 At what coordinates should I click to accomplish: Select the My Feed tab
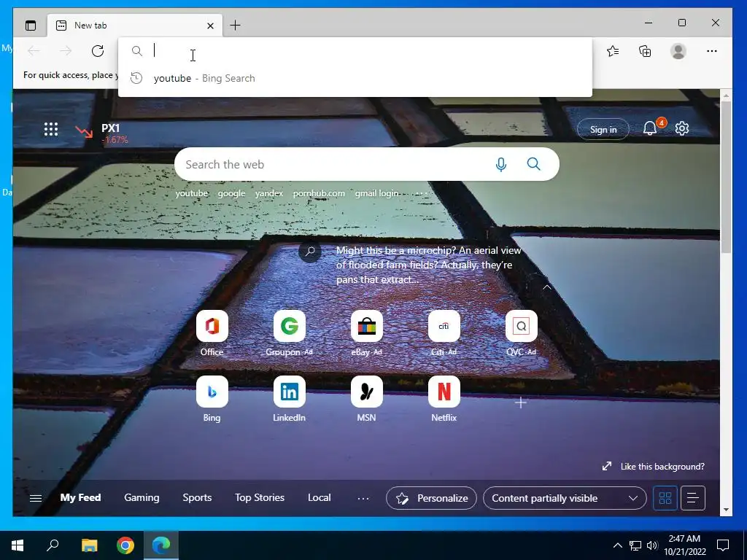coord(80,497)
